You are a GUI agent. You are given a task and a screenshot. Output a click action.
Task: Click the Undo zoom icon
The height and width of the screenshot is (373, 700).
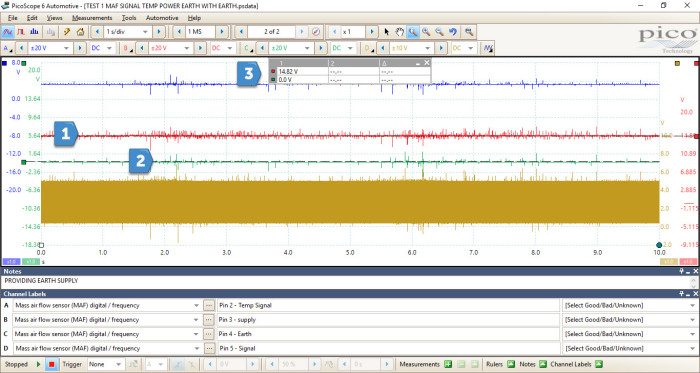(453, 32)
